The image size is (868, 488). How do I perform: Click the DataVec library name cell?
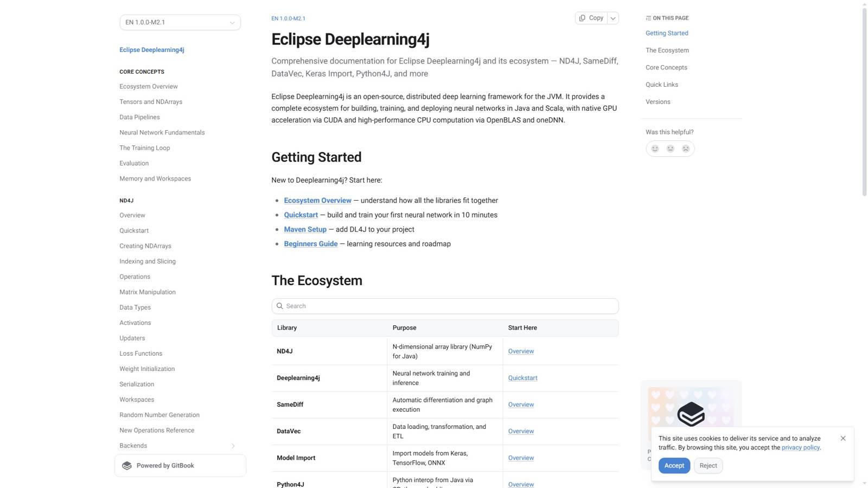click(289, 431)
